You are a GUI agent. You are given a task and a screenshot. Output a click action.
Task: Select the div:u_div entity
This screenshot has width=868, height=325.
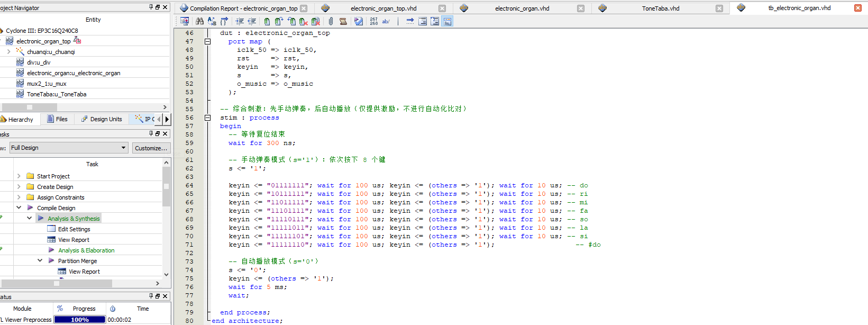click(x=38, y=62)
